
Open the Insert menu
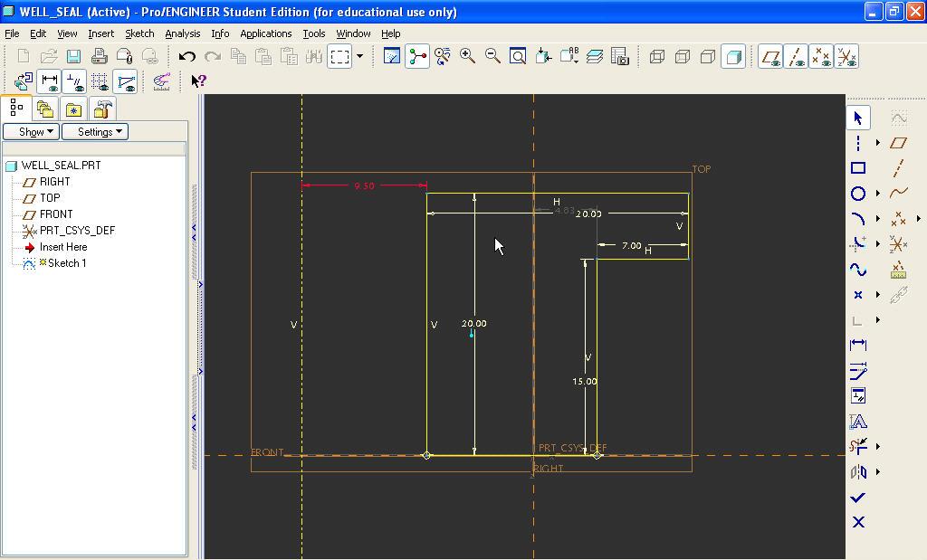101,33
